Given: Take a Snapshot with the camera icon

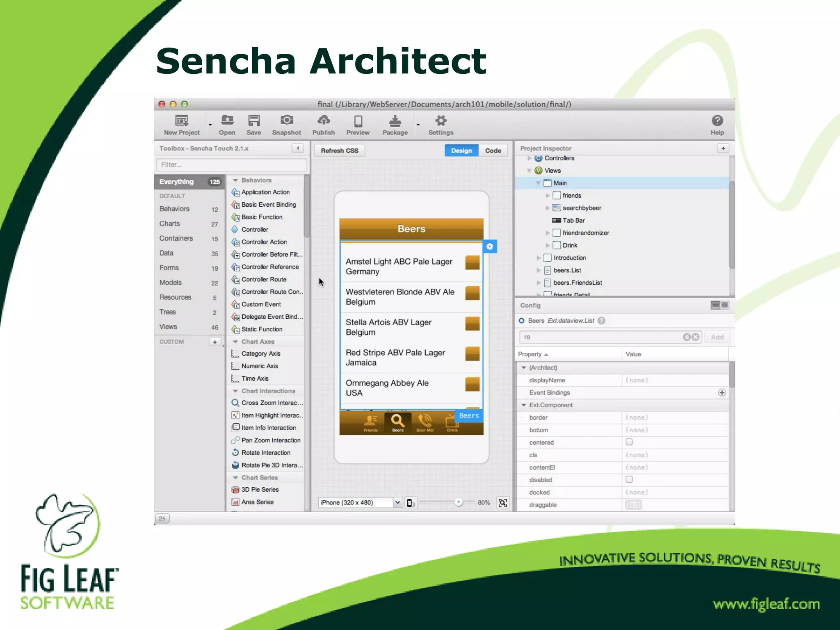Looking at the screenshot, I should (x=287, y=120).
